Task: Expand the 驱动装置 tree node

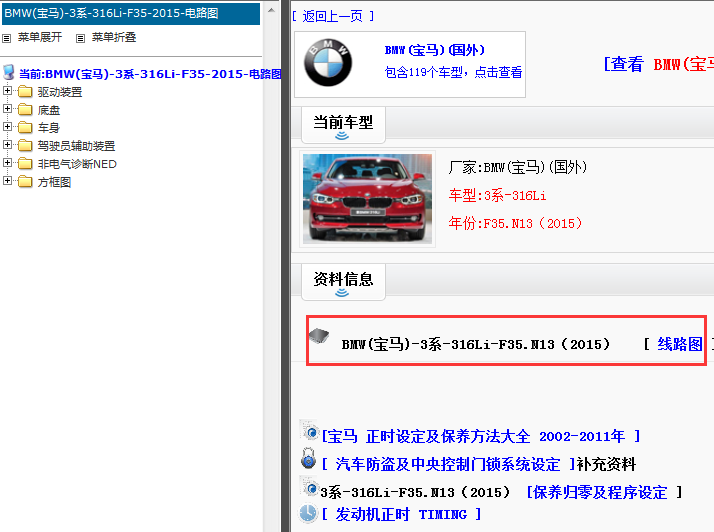Action: point(7,91)
